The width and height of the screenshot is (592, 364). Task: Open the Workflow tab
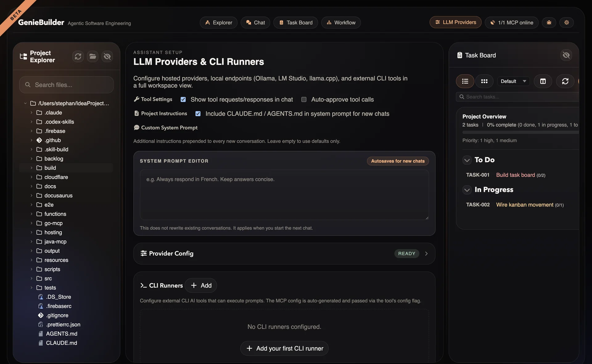click(x=341, y=22)
